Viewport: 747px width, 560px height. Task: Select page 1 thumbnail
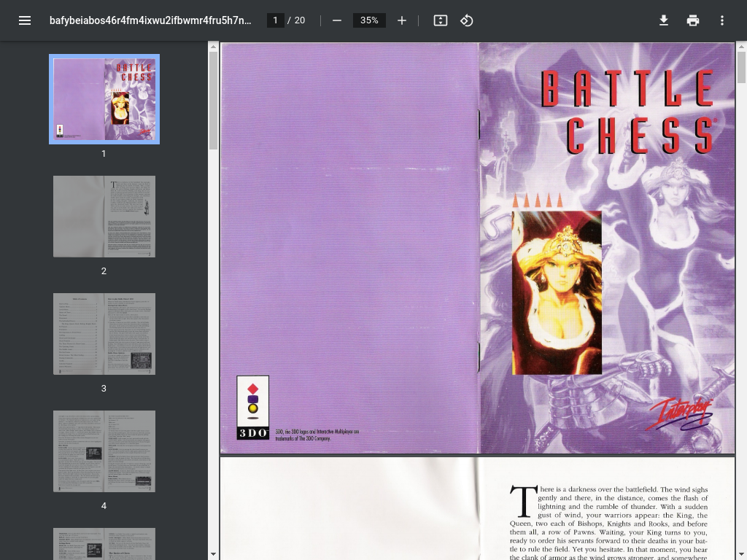[104, 99]
